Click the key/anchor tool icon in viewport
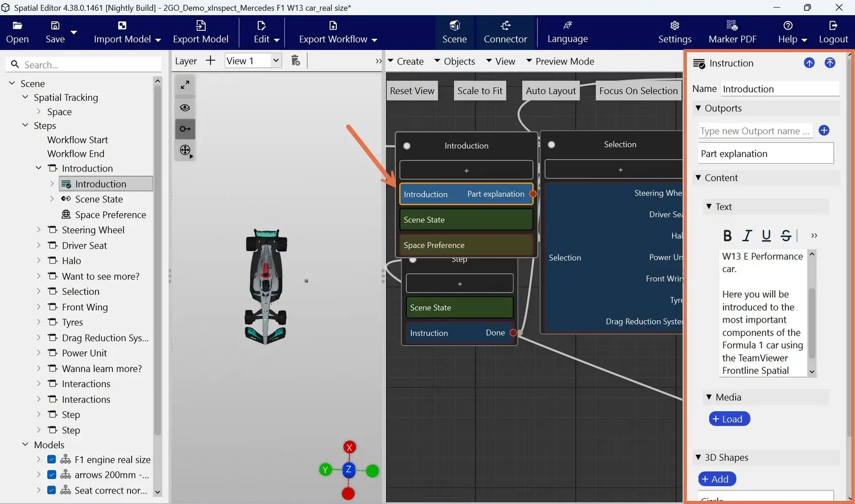This screenshot has height=504, width=855. coord(185,129)
